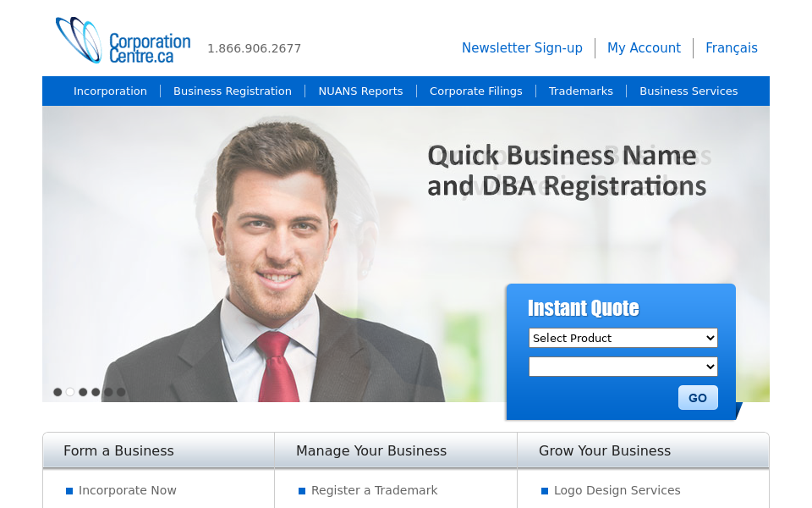812x508 pixels.
Task: Open the Trademarks menu item
Action: coord(581,91)
